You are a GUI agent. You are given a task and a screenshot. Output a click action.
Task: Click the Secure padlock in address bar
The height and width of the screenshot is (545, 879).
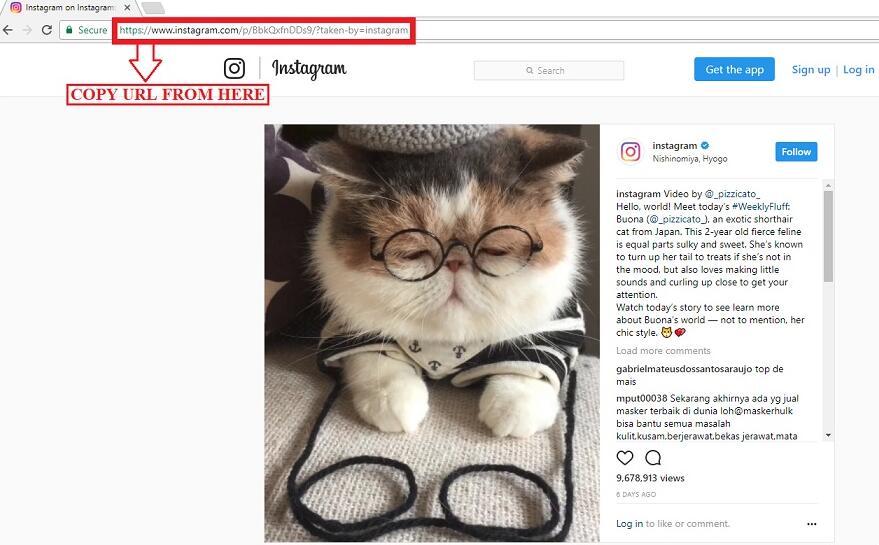[x=70, y=30]
